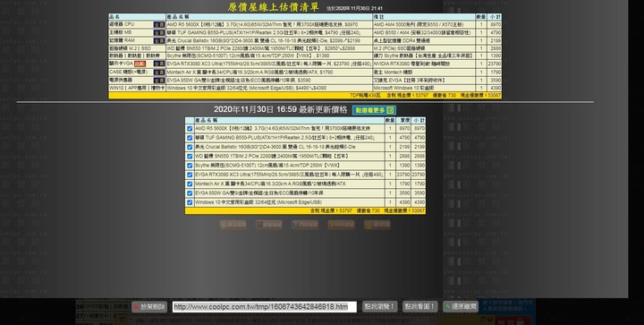Toggle the WD SN550 1TB checkbox

tap(190, 156)
